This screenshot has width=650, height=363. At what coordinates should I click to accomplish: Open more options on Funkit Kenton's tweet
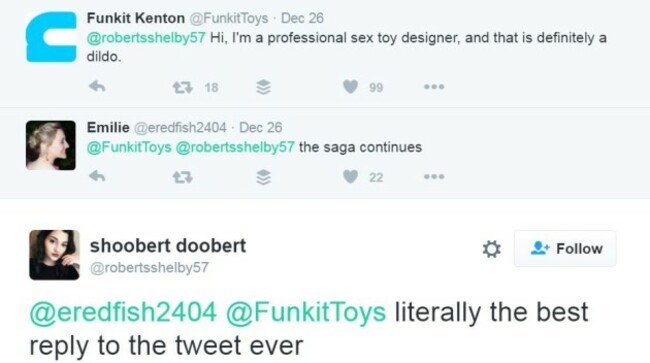[x=434, y=87]
